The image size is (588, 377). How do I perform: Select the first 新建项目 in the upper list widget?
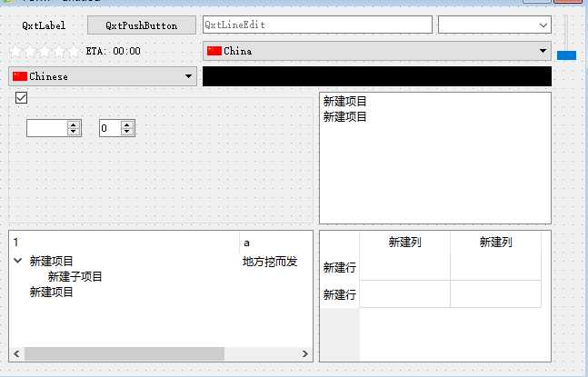tap(344, 101)
